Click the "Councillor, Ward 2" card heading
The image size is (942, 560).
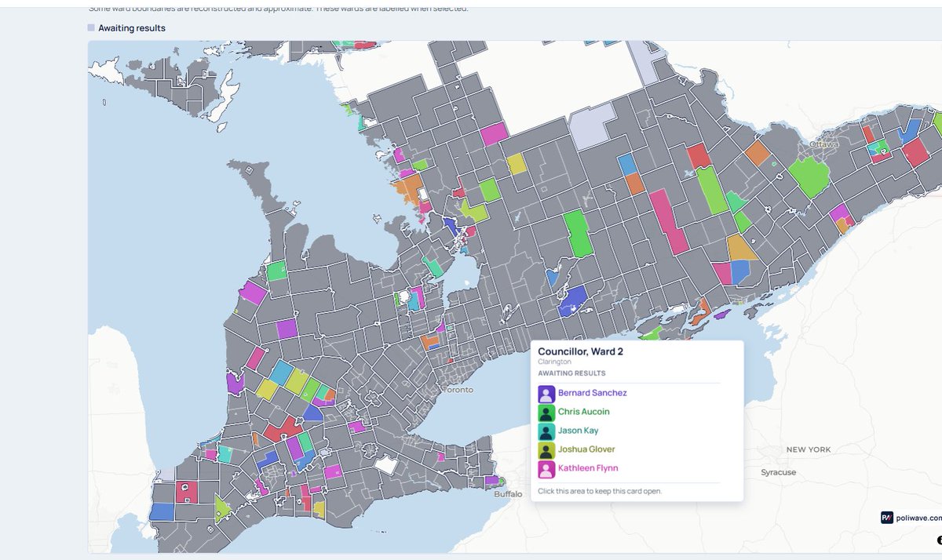[x=581, y=351]
